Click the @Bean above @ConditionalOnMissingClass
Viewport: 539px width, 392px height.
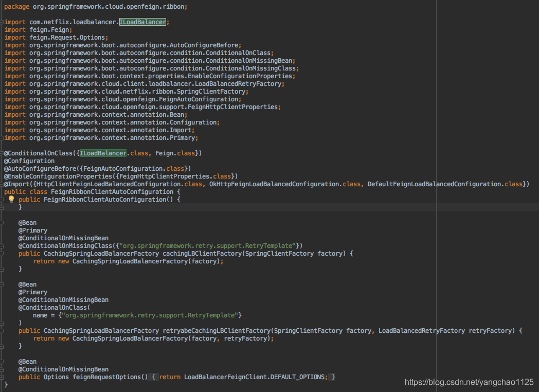[x=27, y=223]
